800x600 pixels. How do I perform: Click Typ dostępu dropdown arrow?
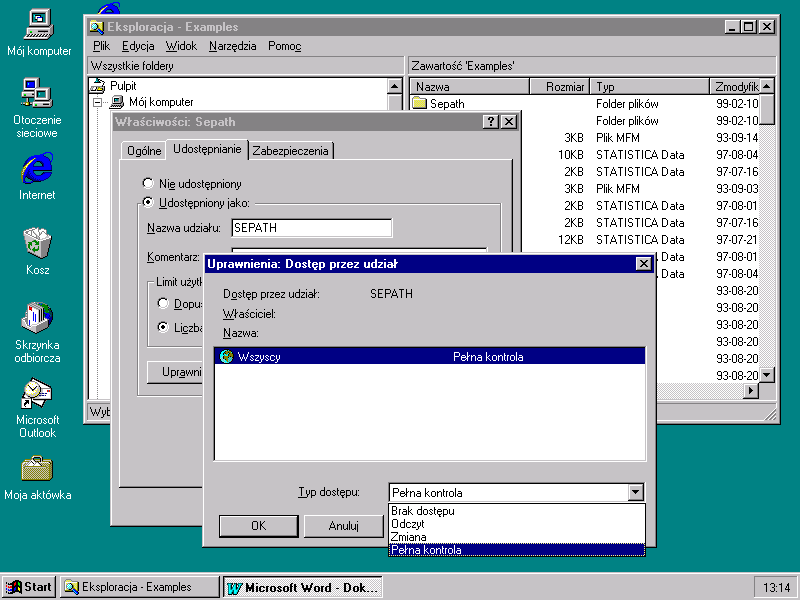635,492
